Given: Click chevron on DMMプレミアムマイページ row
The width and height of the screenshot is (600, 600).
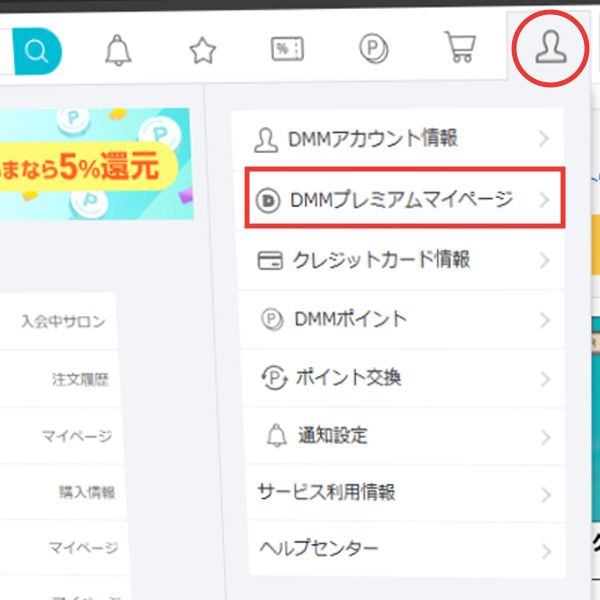Looking at the screenshot, I should [x=544, y=200].
